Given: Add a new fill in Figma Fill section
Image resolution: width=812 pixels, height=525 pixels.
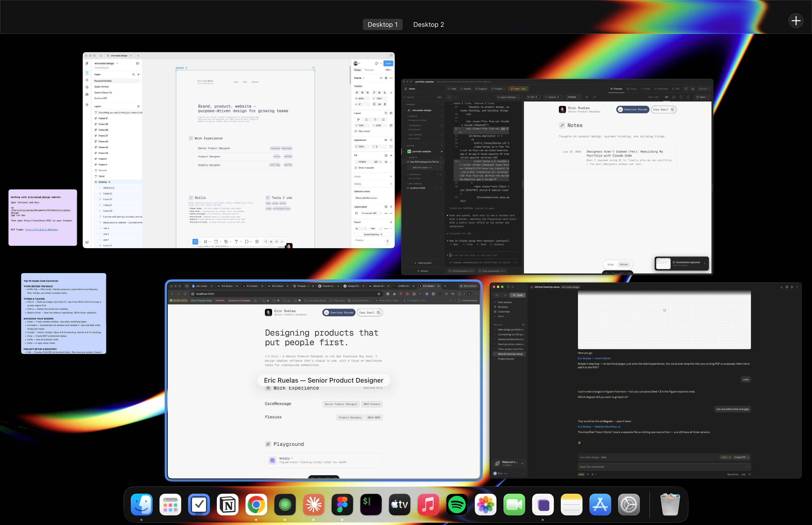Looking at the screenshot, I should (391, 155).
